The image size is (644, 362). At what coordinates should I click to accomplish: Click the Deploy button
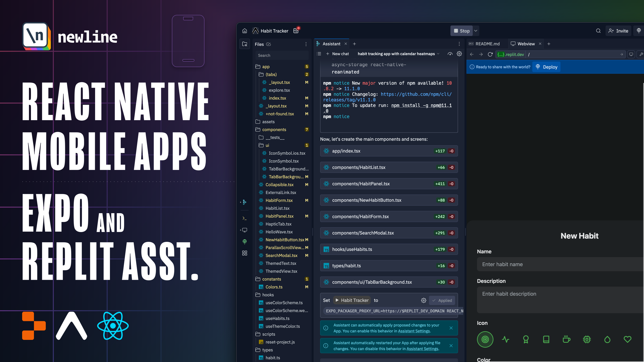point(546,67)
